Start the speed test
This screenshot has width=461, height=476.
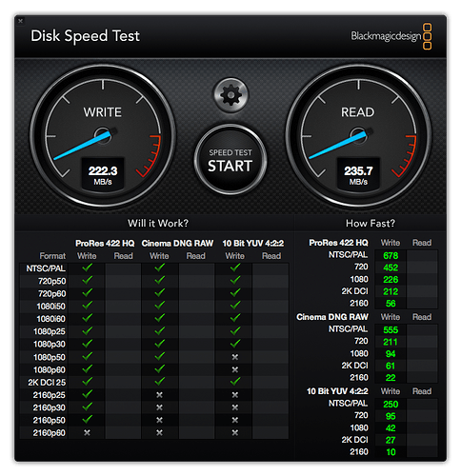[230, 160]
